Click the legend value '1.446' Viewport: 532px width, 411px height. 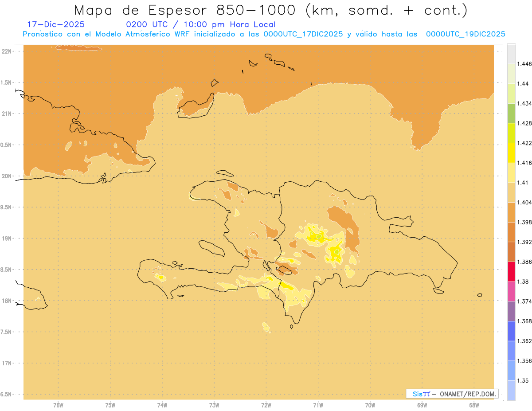click(x=525, y=64)
